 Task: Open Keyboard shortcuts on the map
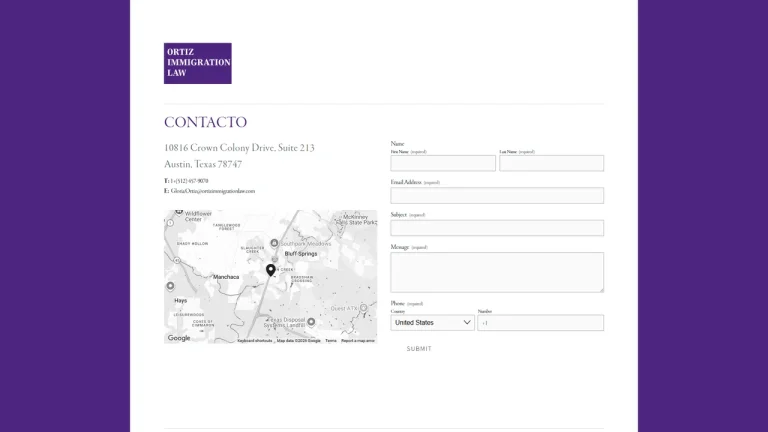(x=255, y=340)
